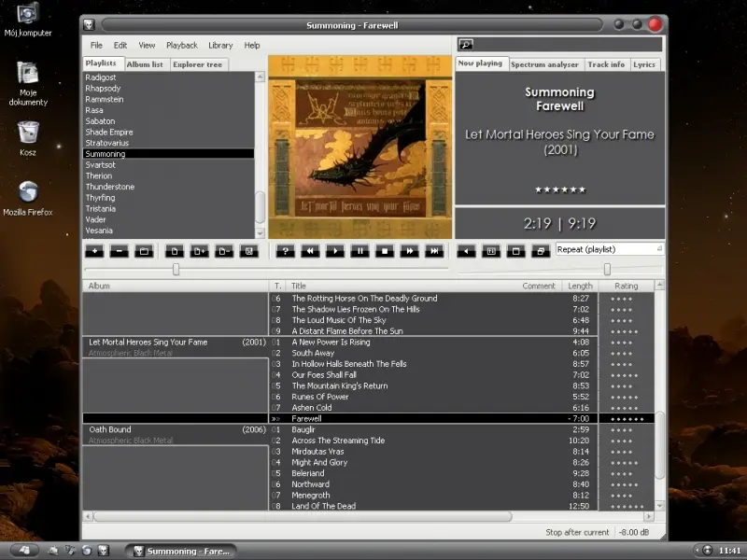The image size is (747, 560).
Task: Switch to the Lyrics tab
Action: [644, 64]
